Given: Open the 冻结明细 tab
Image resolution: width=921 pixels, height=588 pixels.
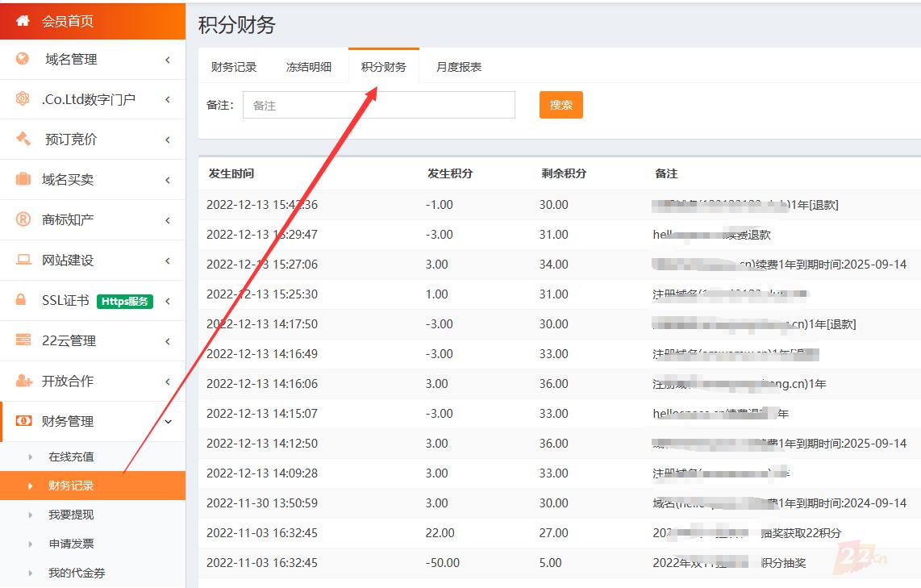Looking at the screenshot, I should 309,67.
